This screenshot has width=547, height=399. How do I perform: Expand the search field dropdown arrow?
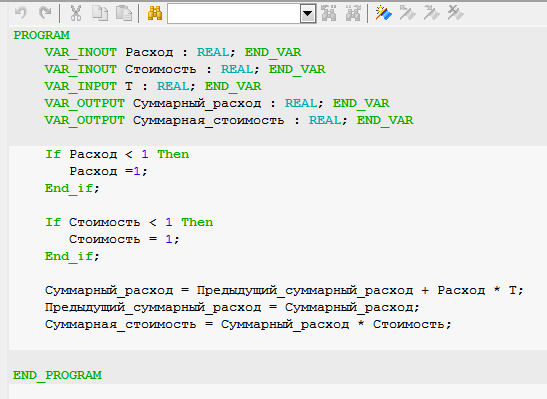click(308, 14)
